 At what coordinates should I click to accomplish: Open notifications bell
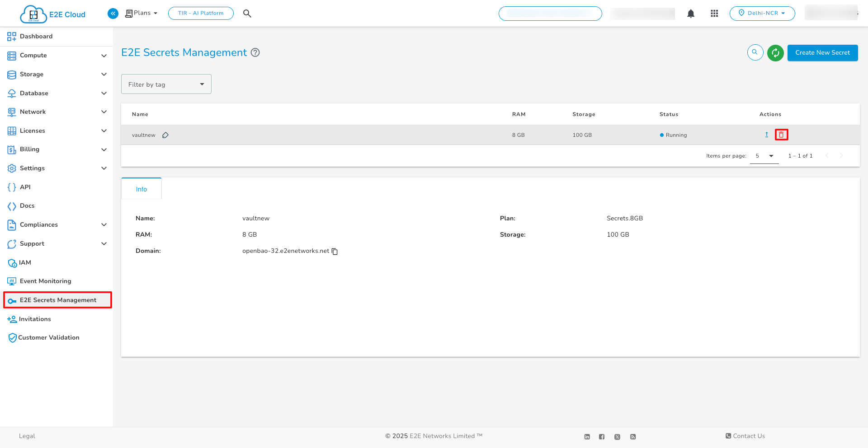point(691,14)
